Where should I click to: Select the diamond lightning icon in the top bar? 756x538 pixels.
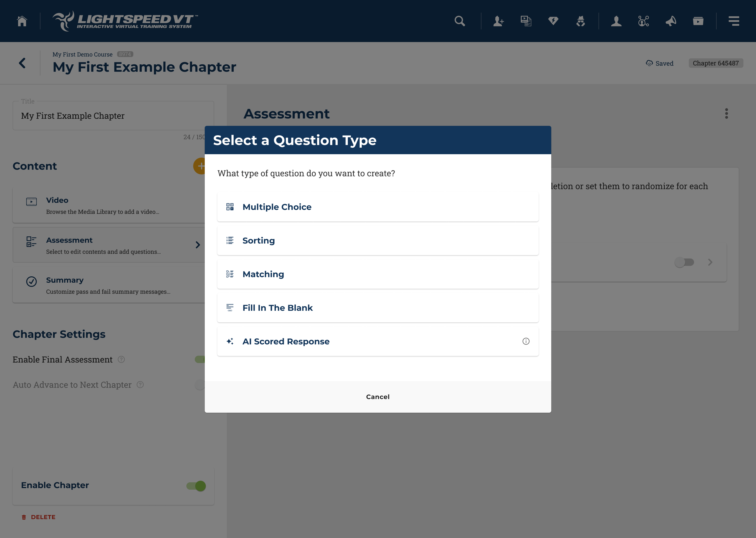click(553, 21)
